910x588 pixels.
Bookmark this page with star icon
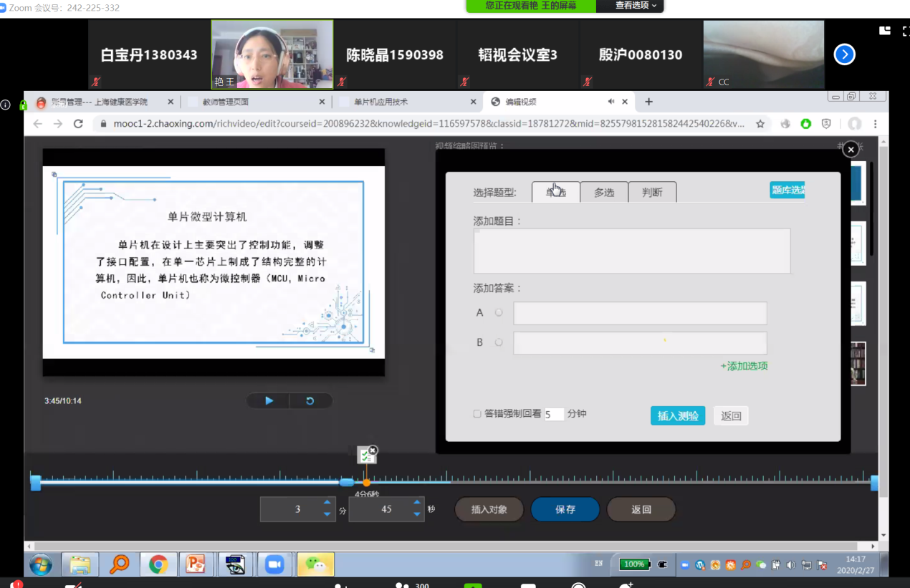pyautogui.click(x=760, y=124)
